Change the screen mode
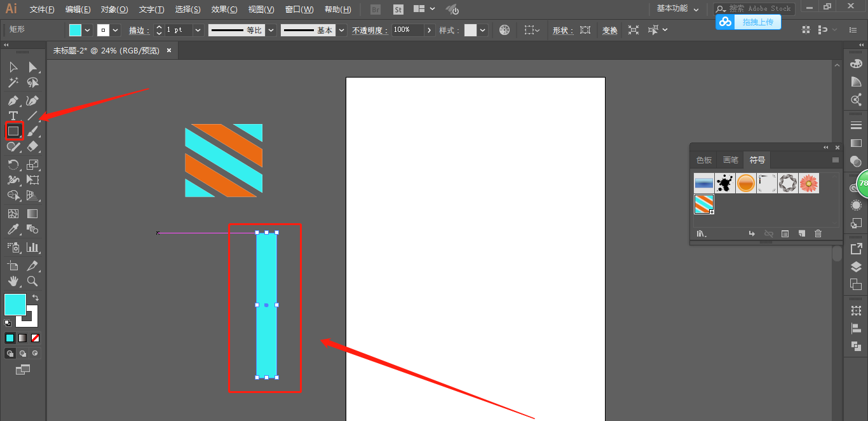The image size is (868, 421). pyautogui.click(x=23, y=369)
